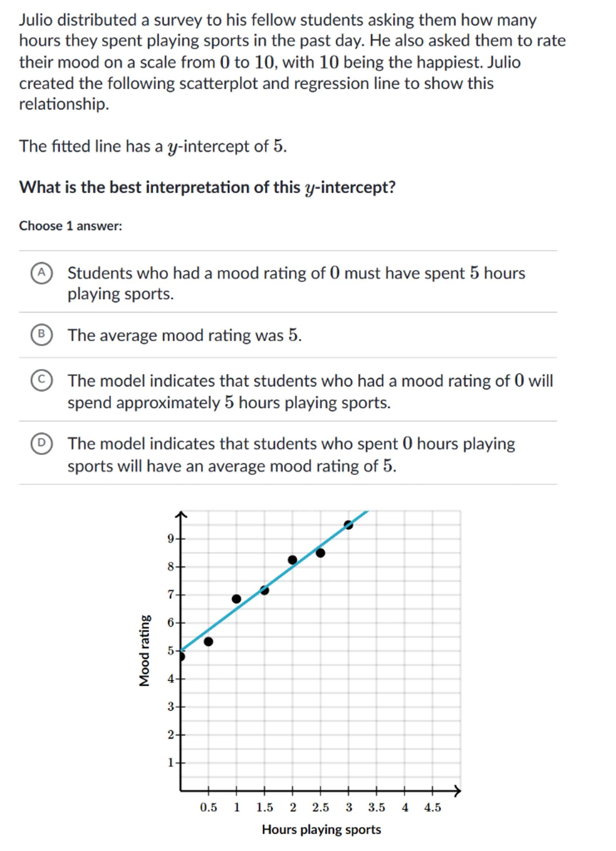Click the bold question about the y-intercept
This screenshot has height=851, width=616.
tap(207, 187)
